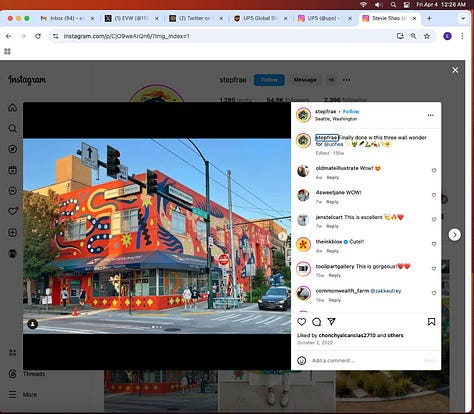Open Chrome three-dot menu
The height and width of the screenshot is (414, 474).
462,36
